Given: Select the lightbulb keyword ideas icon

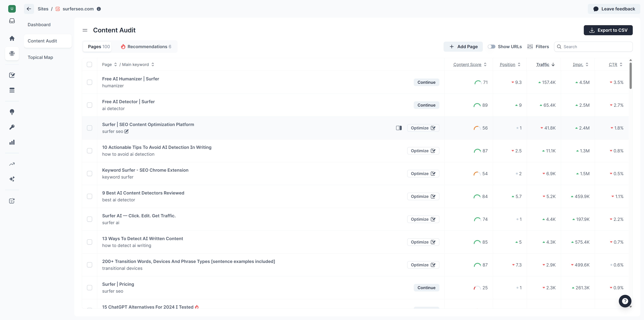Looking at the screenshot, I should (x=12, y=112).
